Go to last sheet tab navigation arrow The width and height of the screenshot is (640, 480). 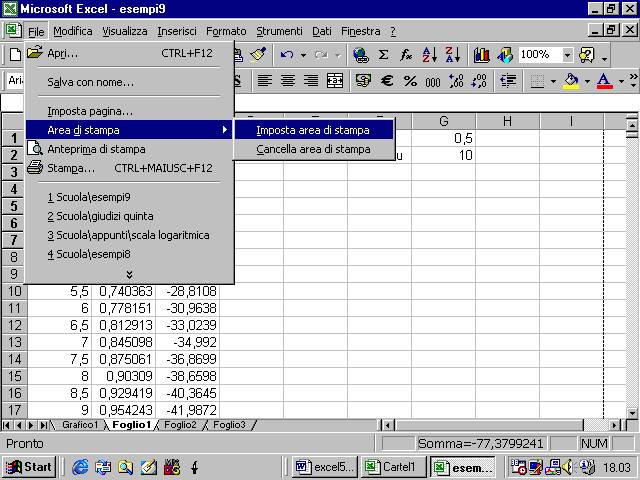pyautogui.click(x=43, y=425)
